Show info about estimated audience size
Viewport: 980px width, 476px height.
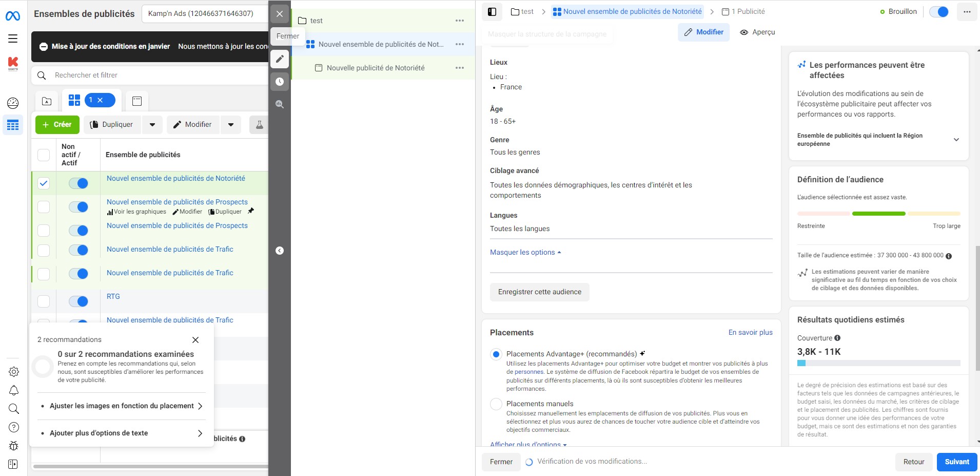(949, 256)
